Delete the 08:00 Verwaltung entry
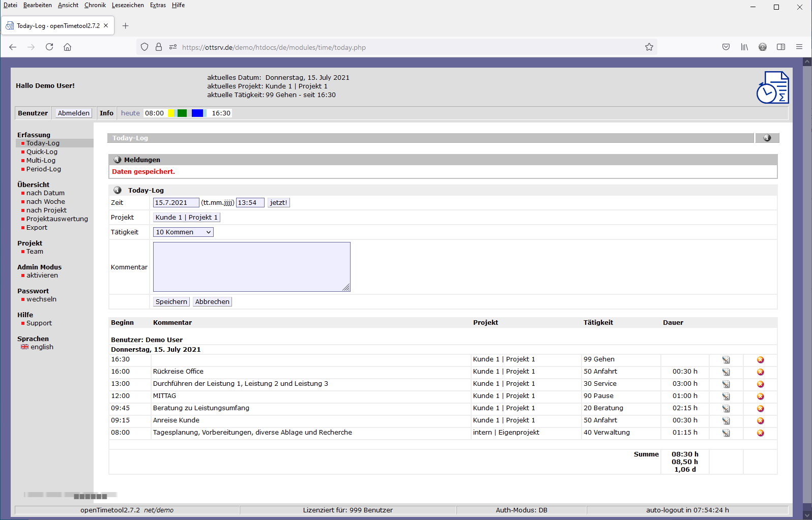 (x=760, y=433)
